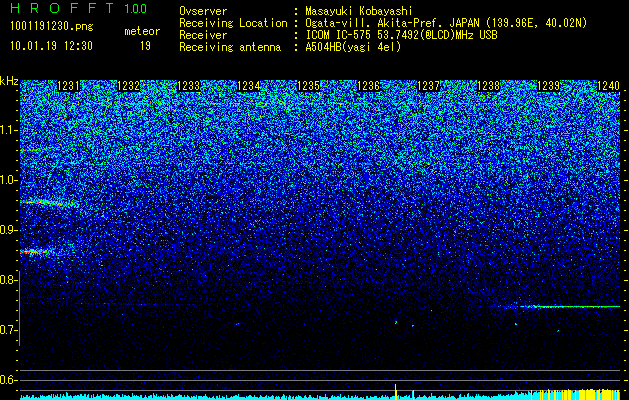The height and width of the screenshot is (400, 629).
Task: Click the 1233 time marker
Action: pos(189,86)
